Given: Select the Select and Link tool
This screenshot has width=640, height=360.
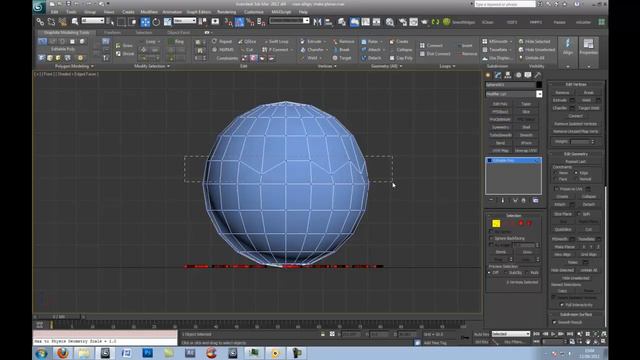Looking at the screenshot, I should pyautogui.click(x=40, y=22).
